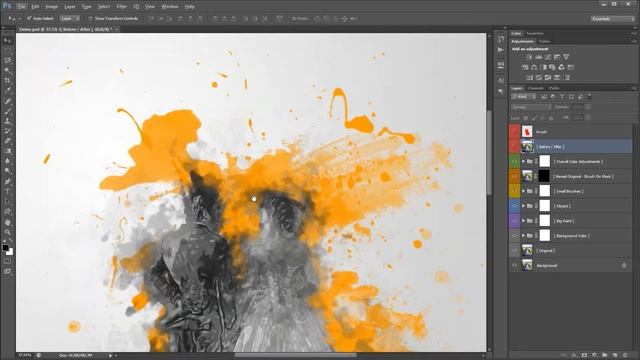Close the Demo.psd document tab
The width and height of the screenshot is (640, 360).
116,29
